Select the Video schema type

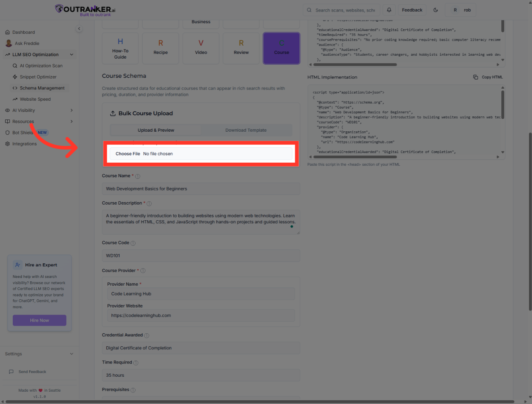(x=201, y=48)
